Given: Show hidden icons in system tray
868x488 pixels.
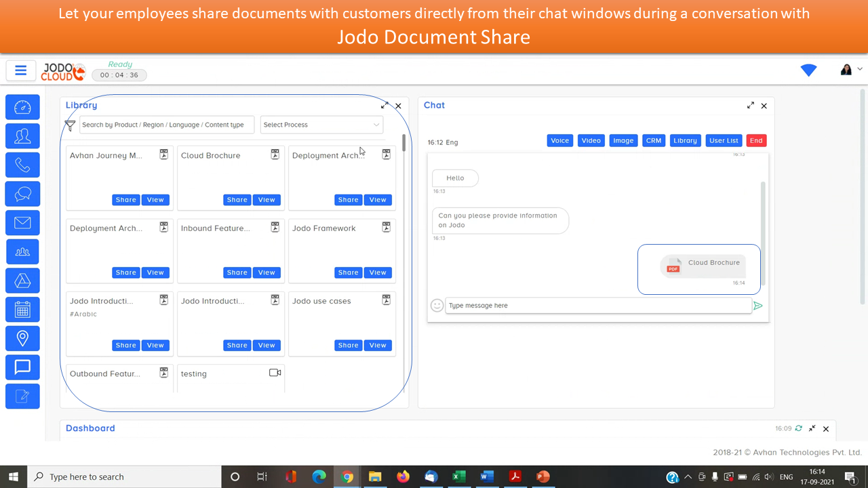Looking at the screenshot, I should [x=688, y=477].
